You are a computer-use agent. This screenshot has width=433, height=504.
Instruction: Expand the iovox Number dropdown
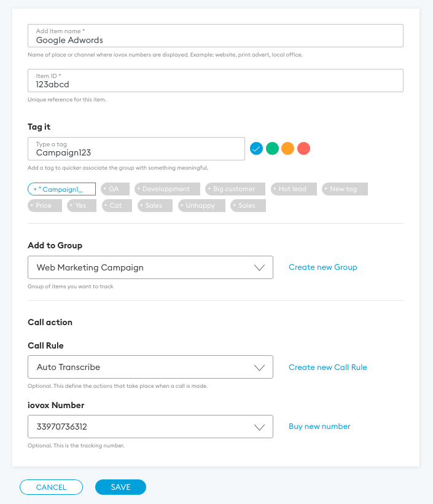pos(150,427)
